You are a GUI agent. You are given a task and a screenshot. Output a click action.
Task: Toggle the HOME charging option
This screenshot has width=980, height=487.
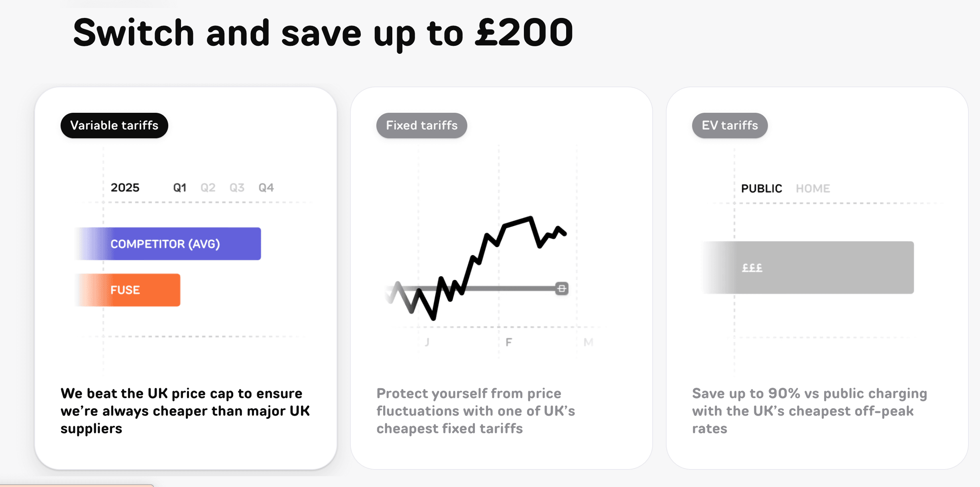pos(813,189)
